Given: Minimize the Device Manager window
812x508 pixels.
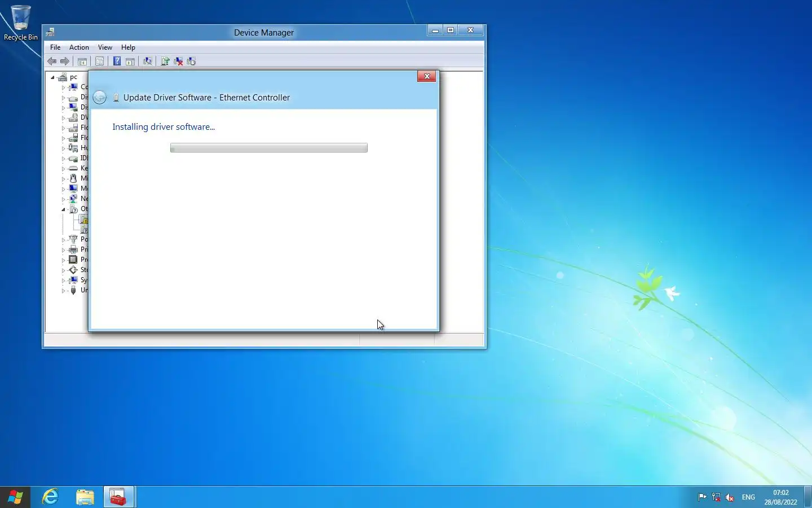Looking at the screenshot, I should click(x=435, y=30).
